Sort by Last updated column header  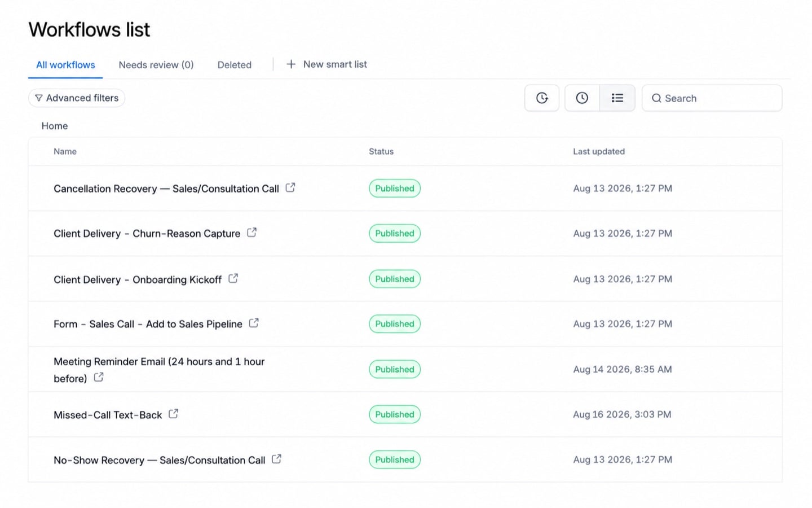[x=599, y=151]
